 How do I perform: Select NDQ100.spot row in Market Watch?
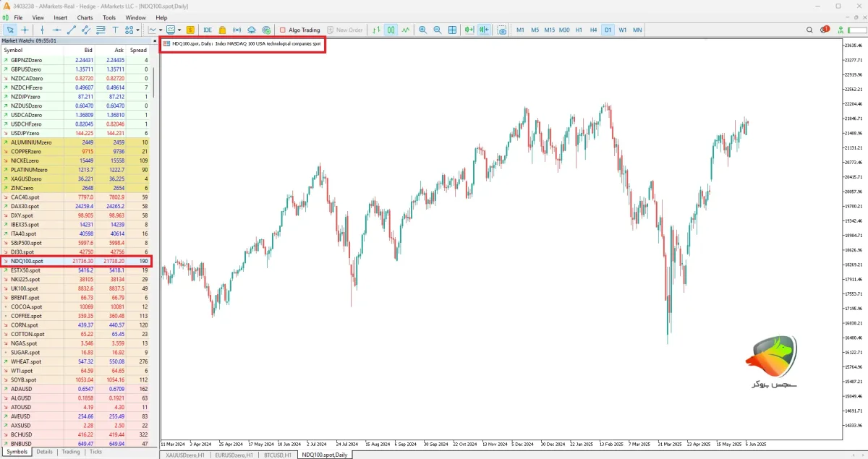point(76,261)
